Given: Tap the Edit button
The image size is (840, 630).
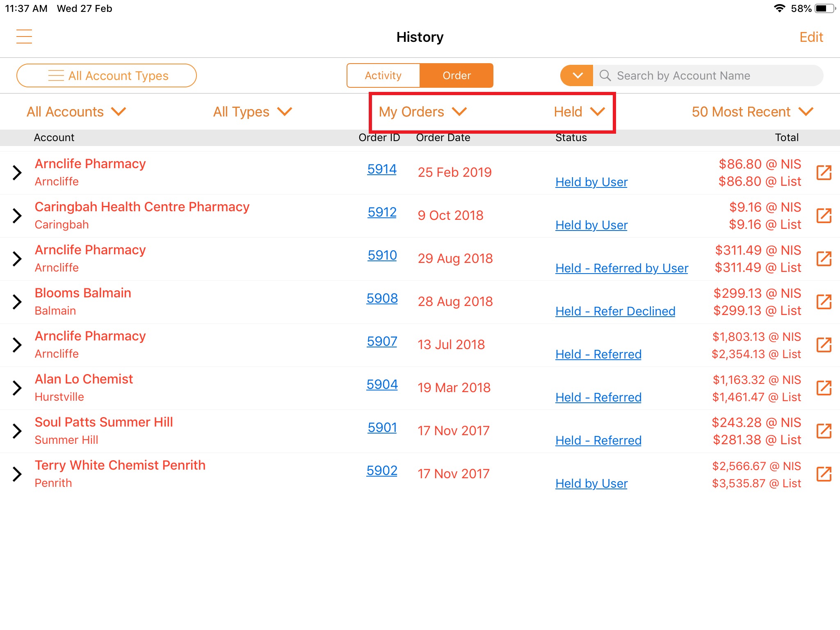Looking at the screenshot, I should [811, 37].
